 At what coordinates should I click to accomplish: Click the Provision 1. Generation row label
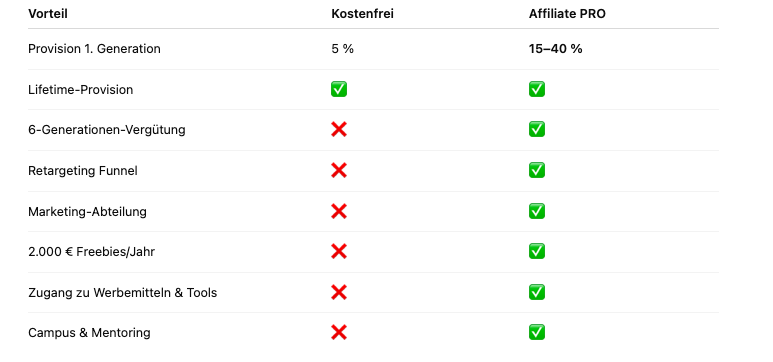tap(94, 49)
